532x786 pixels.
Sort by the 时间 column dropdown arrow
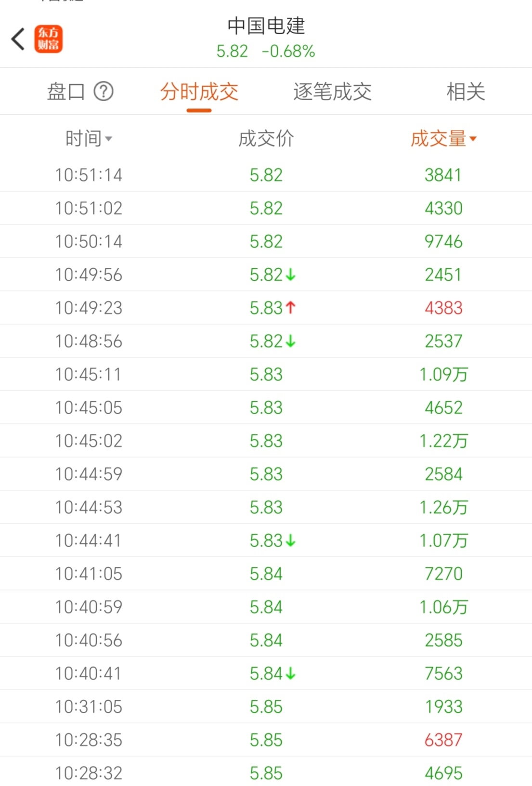109,139
